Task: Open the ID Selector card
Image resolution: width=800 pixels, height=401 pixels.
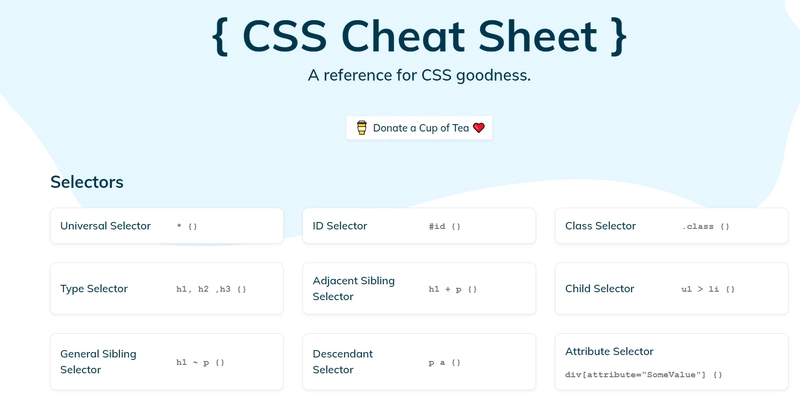Action: [x=419, y=225]
